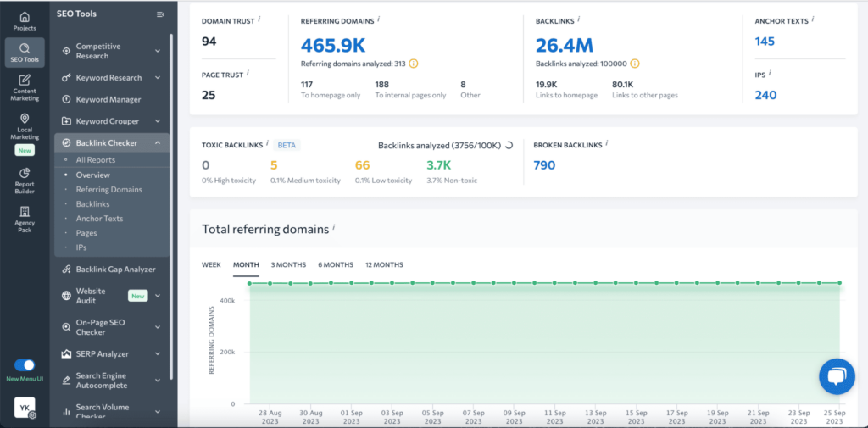This screenshot has height=428, width=868.
Task: Click the 66 low toxicity count
Action: [362, 165]
